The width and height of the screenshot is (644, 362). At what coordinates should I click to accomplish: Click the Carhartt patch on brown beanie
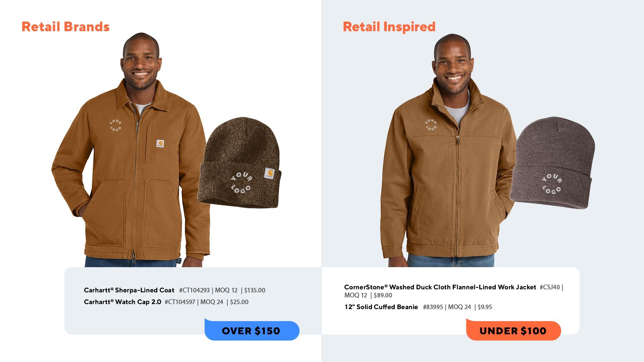[x=269, y=174]
